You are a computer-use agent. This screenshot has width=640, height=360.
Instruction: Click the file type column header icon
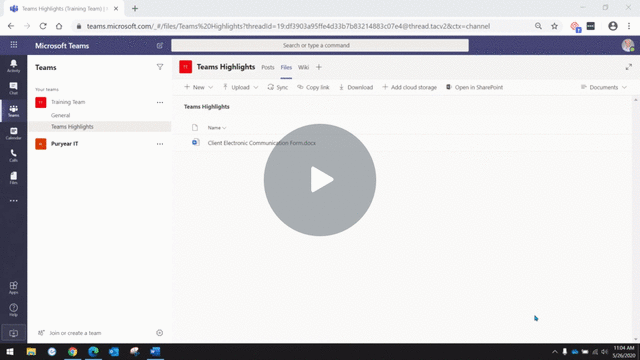point(195,127)
